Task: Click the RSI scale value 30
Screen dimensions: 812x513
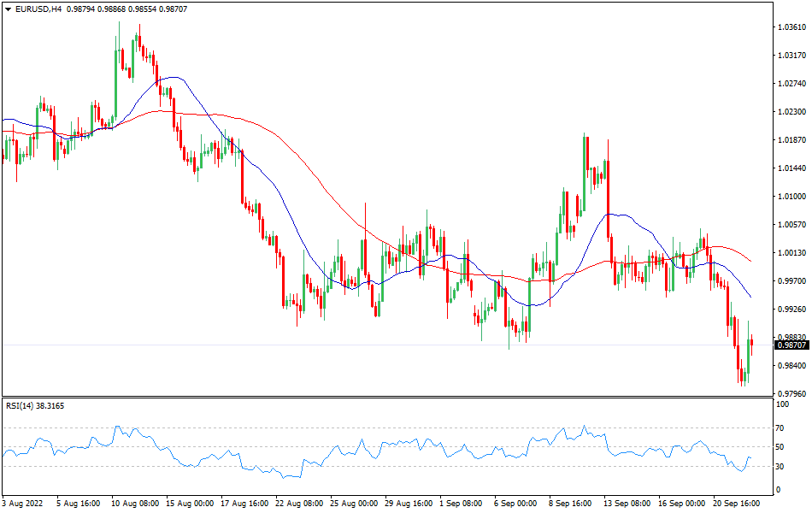Action: (x=780, y=466)
